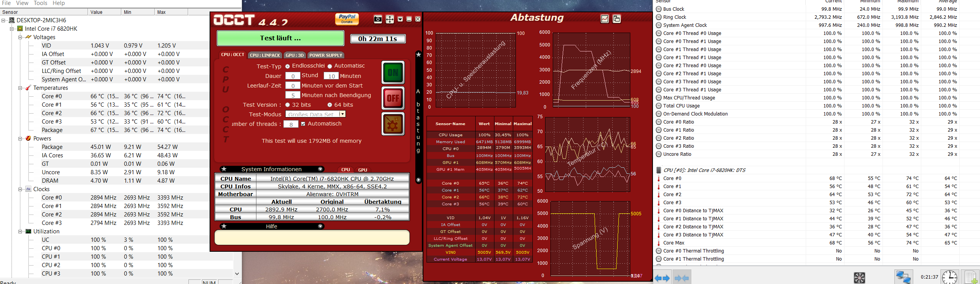
Task: Open the Test-Modus dropdown
Action: point(342,114)
